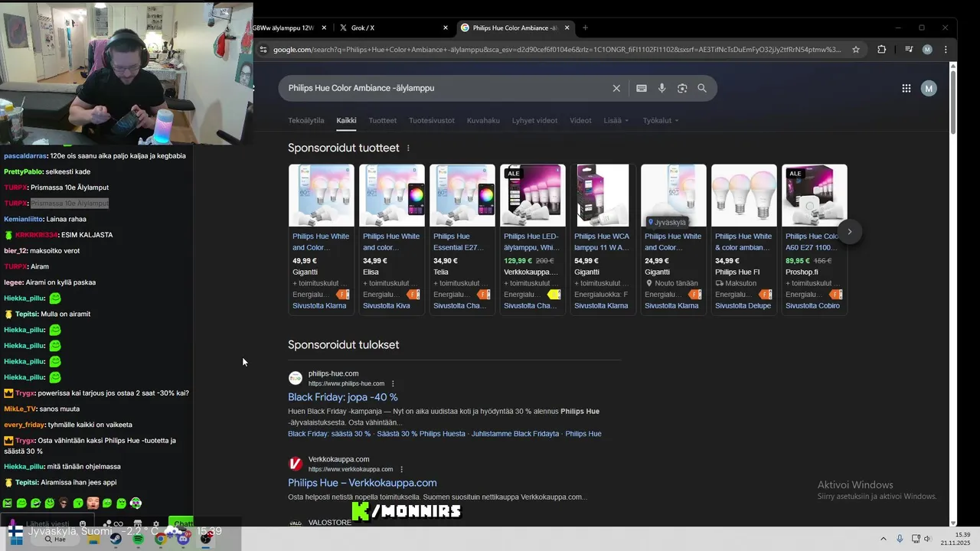
Task: Show more sponsored products with arrow
Action: [x=849, y=232]
